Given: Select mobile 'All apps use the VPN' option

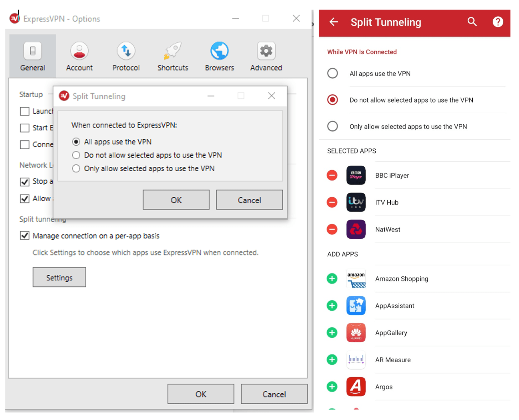Looking at the screenshot, I should click(333, 73).
